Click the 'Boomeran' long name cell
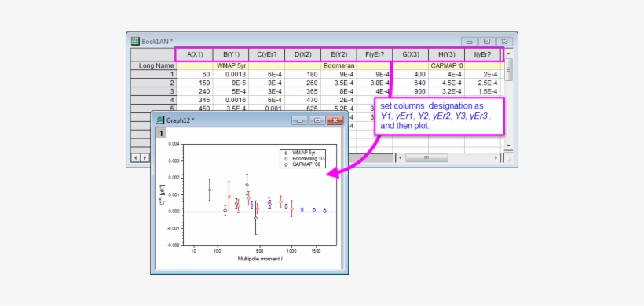Viewport: 644px width, 306px height. tap(338, 65)
